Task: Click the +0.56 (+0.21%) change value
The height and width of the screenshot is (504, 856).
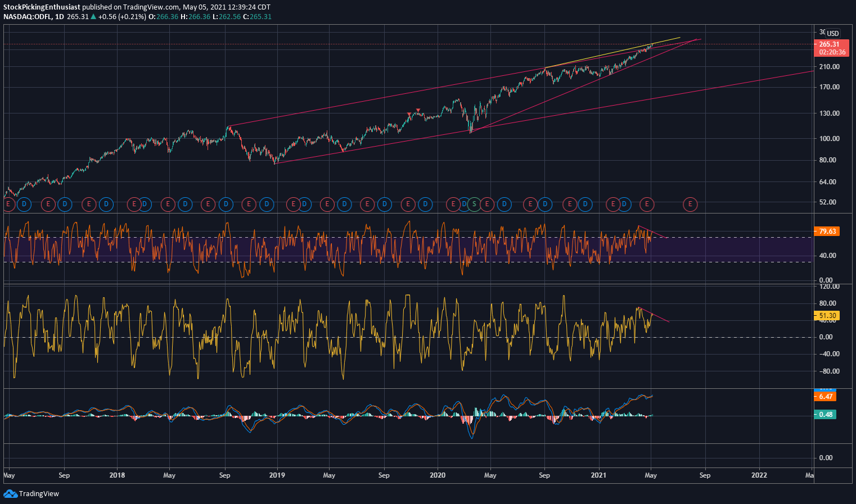Action: coord(121,17)
